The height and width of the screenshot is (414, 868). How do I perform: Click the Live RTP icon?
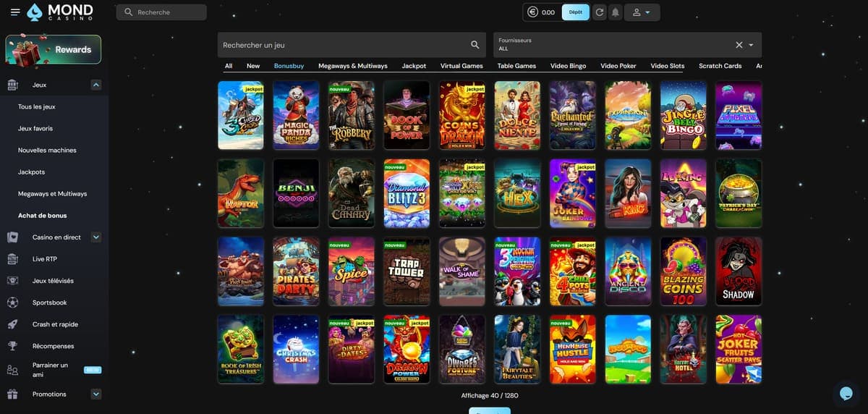tap(12, 258)
